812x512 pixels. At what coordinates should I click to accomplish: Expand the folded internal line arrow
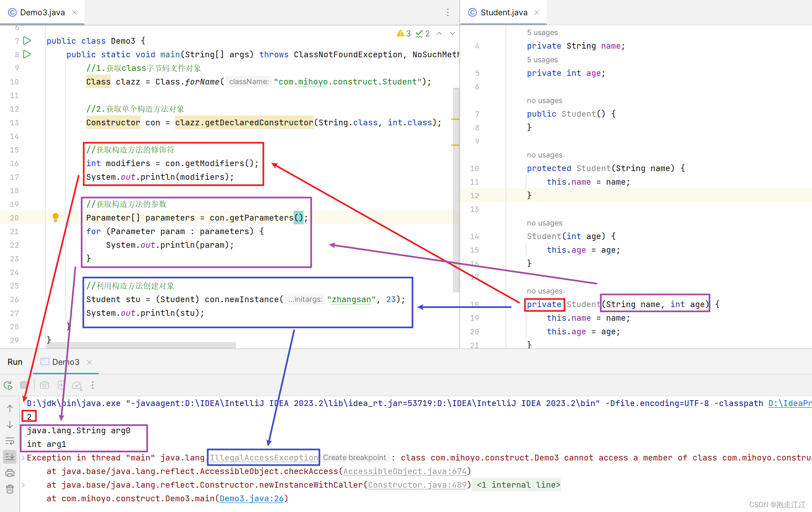tap(23, 485)
